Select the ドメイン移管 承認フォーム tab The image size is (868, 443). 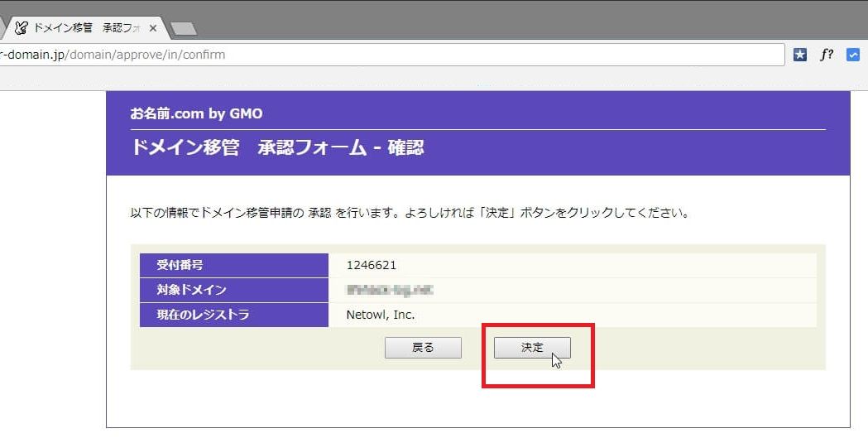[x=83, y=27]
